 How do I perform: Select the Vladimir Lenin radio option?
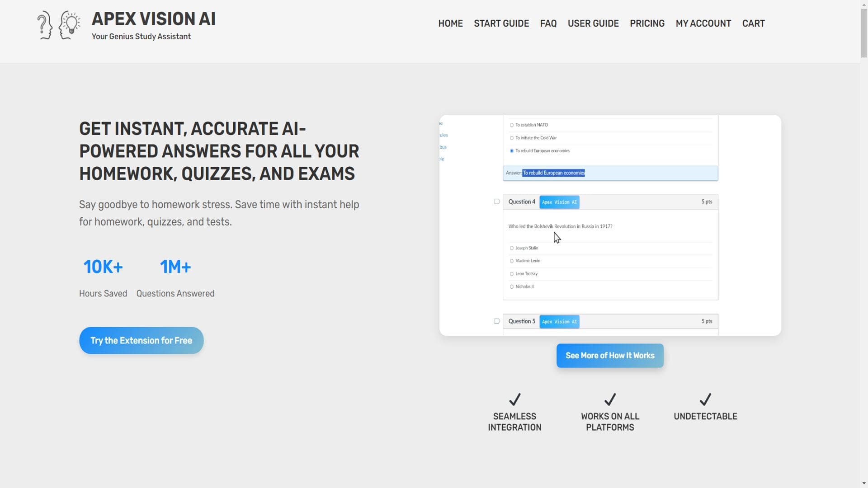coord(512,261)
